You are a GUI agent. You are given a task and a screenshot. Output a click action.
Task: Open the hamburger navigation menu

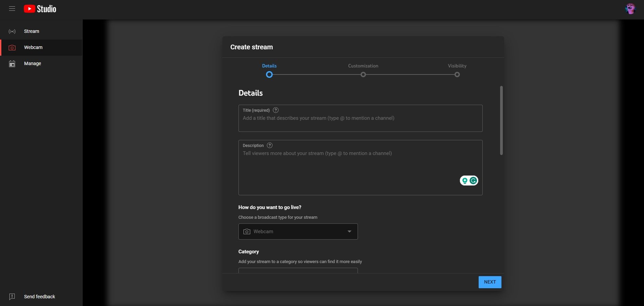[x=12, y=9]
